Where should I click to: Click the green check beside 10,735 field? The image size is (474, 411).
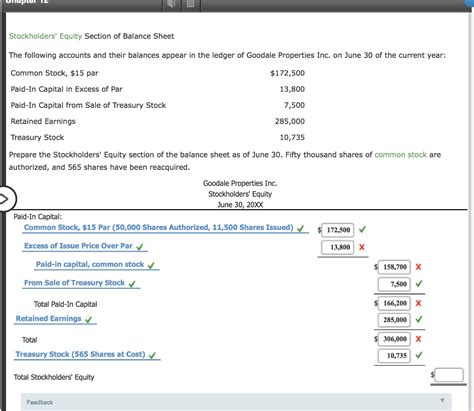pos(419,355)
